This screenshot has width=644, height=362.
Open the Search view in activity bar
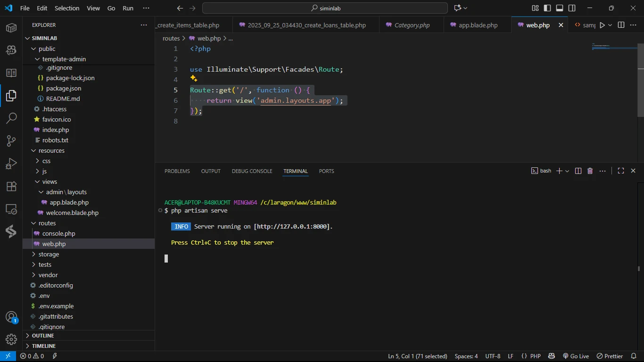(11, 118)
